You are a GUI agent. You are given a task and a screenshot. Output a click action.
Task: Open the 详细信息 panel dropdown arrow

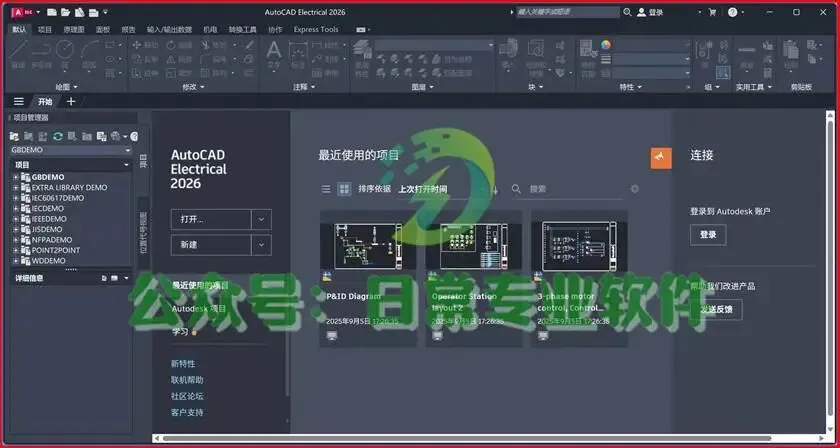pyautogui.click(x=126, y=278)
